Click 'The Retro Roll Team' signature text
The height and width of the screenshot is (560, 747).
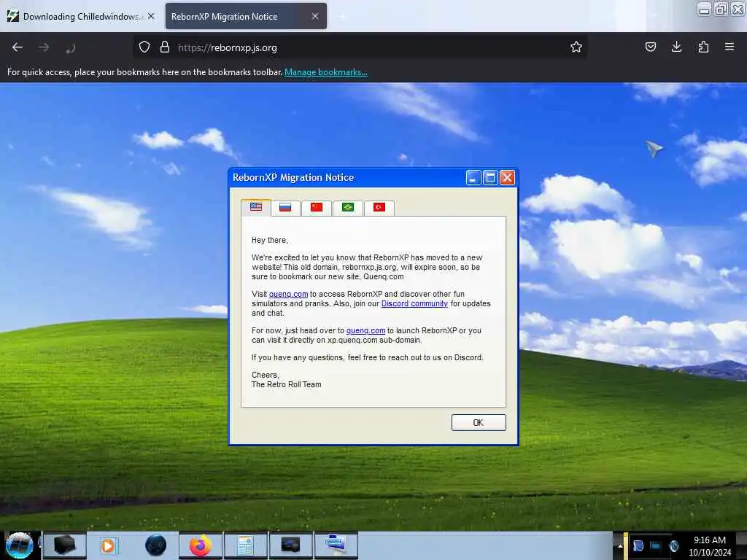click(286, 384)
